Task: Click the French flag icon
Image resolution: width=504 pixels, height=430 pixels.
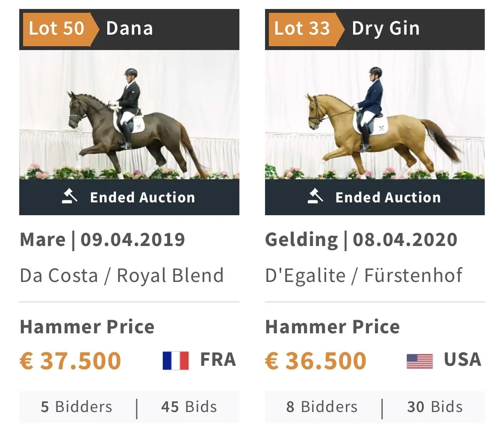Action: [x=176, y=361]
